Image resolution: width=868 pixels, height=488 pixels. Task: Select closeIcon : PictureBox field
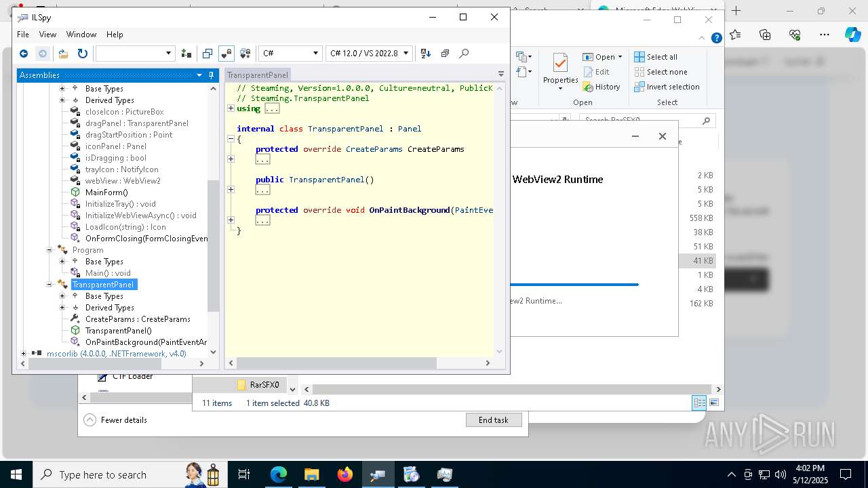click(124, 112)
